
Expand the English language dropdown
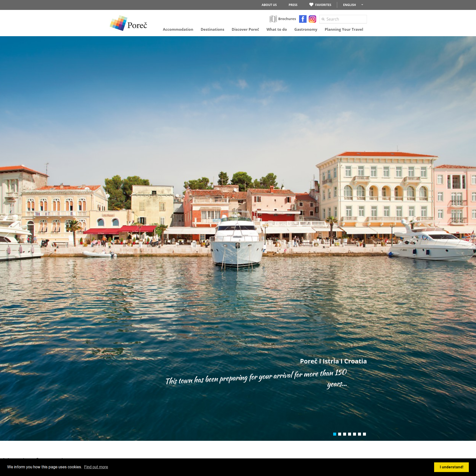click(x=353, y=5)
